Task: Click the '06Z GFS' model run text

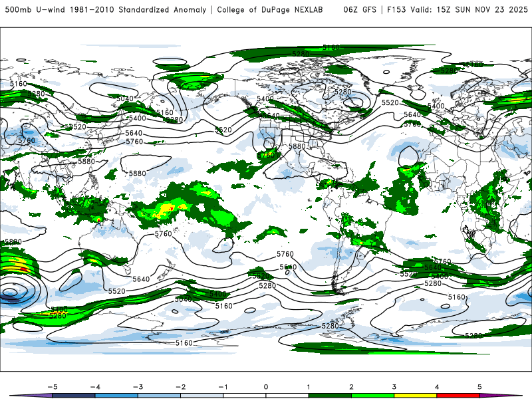Action: click(360, 9)
